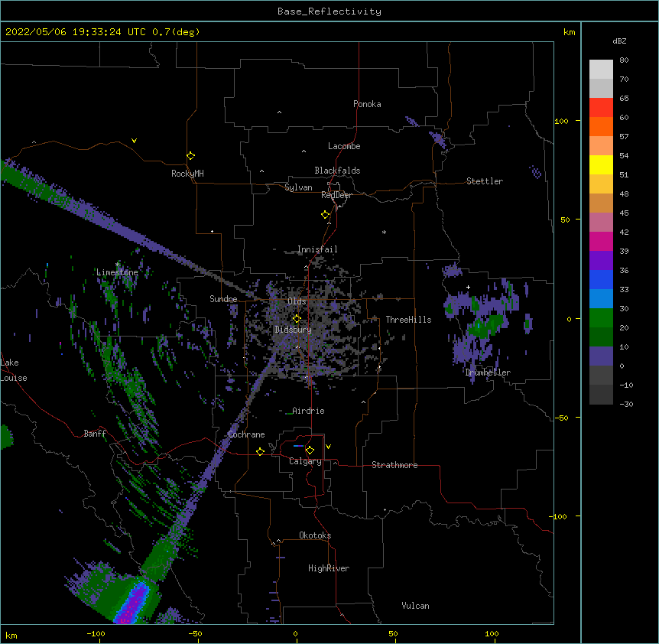659x644 pixels.
Task: Click the Banff label
Action: (95, 434)
